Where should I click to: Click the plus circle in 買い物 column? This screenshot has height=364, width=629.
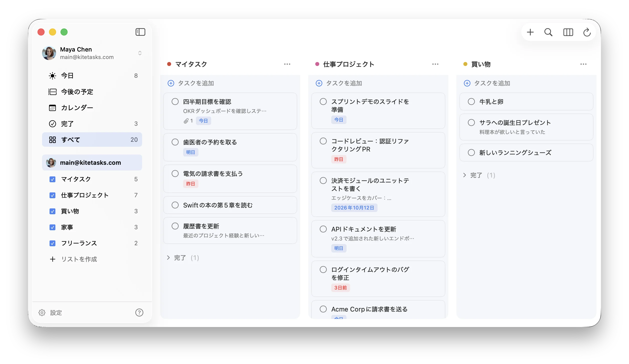[467, 83]
